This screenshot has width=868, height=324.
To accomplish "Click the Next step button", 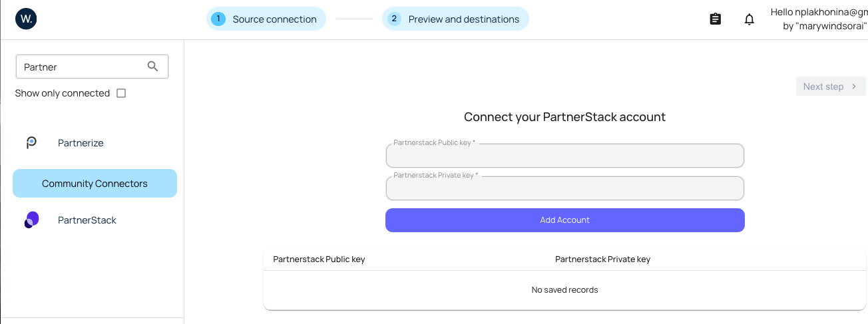I will pyautogui.click(x=831, y=86).
